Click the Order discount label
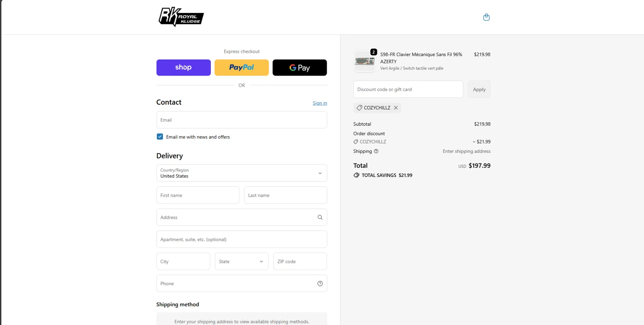The width and height of the screenshot is (644, 325). pyautogui.click(x=369, y=134)
